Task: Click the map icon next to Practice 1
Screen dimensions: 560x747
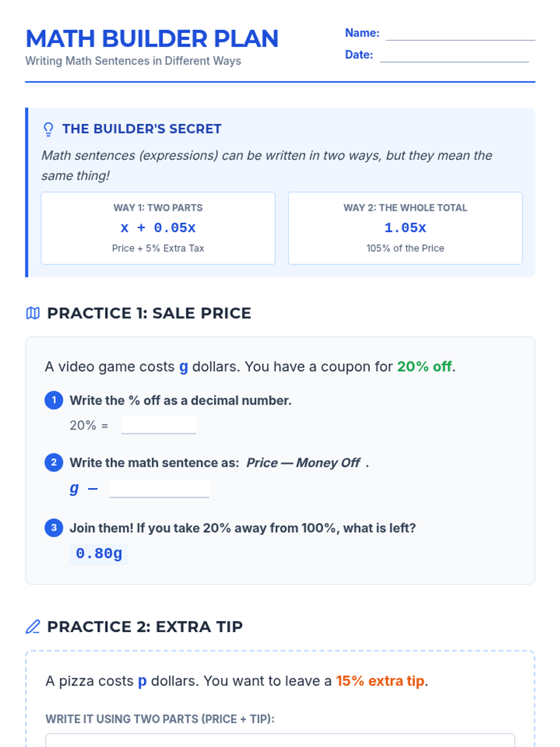Action: coord(33,313)
